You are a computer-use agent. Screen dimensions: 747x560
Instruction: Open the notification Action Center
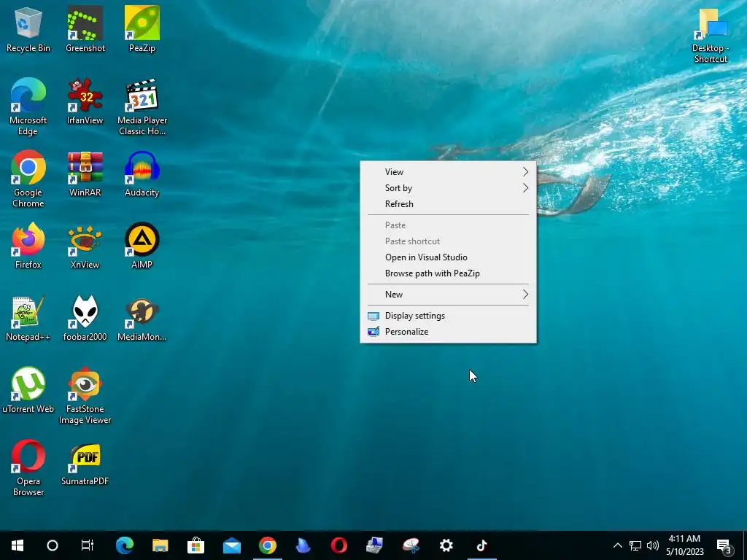click(724, 545)
